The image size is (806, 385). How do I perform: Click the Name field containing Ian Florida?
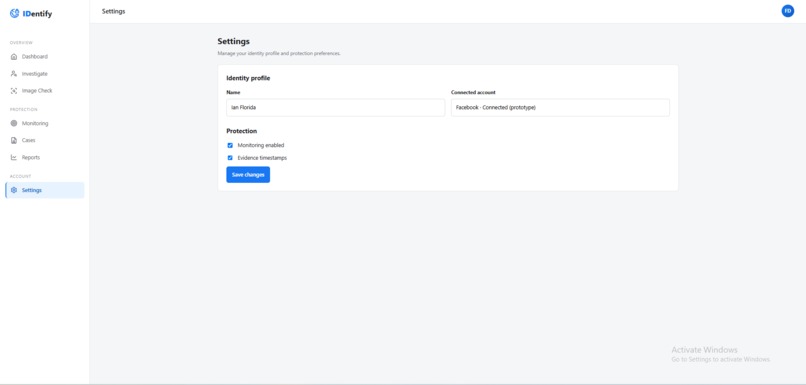point(335,107)
